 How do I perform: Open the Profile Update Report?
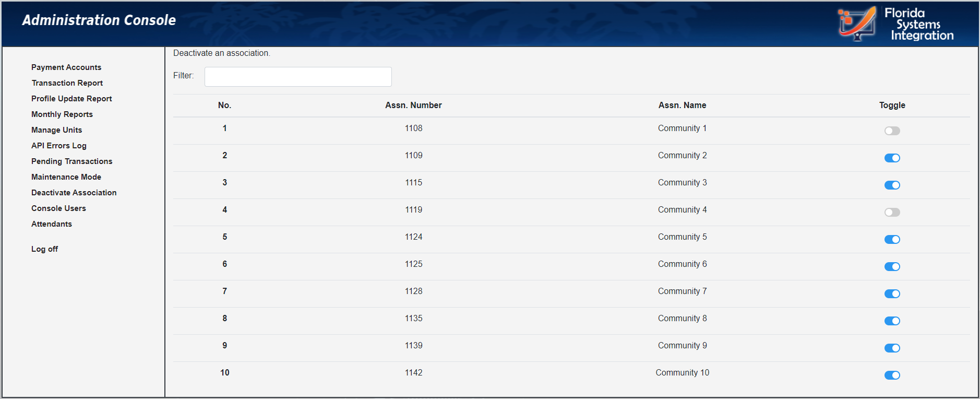click(x=71, y=99)
